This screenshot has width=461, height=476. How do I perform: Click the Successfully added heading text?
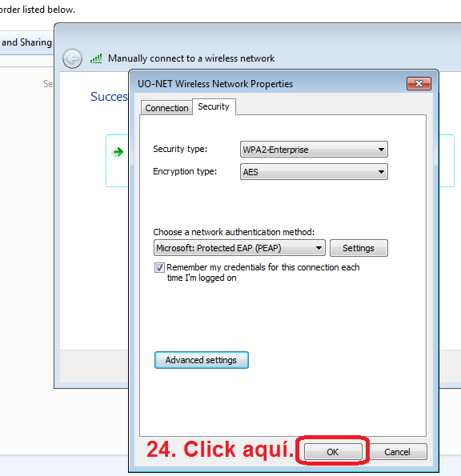point(109,97)
